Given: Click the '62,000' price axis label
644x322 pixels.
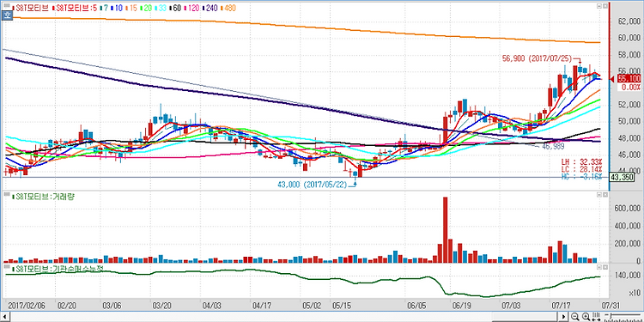Looking at the screenshot, I should click(x=629, y=21).
